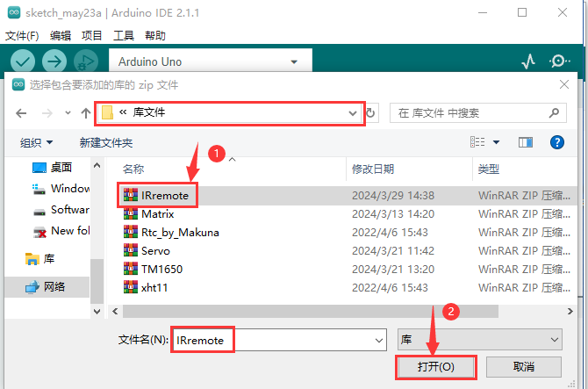This screenshot has width=588, height=389.
Task: Select 网络 in the navigation pane
Action: pyautogui.click(x=46, y=287)
